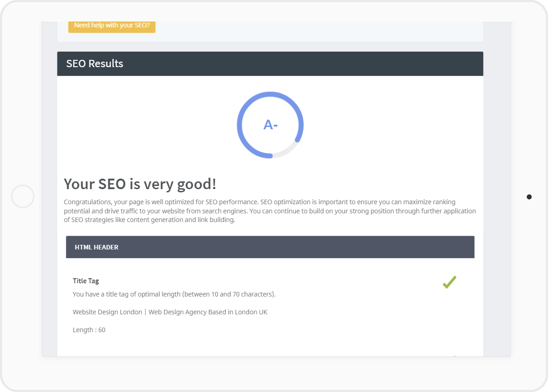Click the green checkmark beside Title Tag

449,282
